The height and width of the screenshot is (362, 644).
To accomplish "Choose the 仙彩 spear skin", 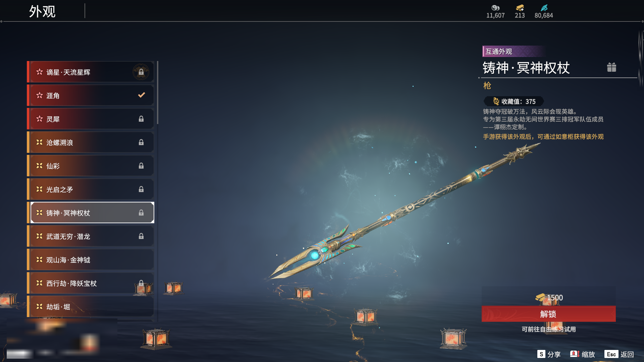I will (91, 166).
